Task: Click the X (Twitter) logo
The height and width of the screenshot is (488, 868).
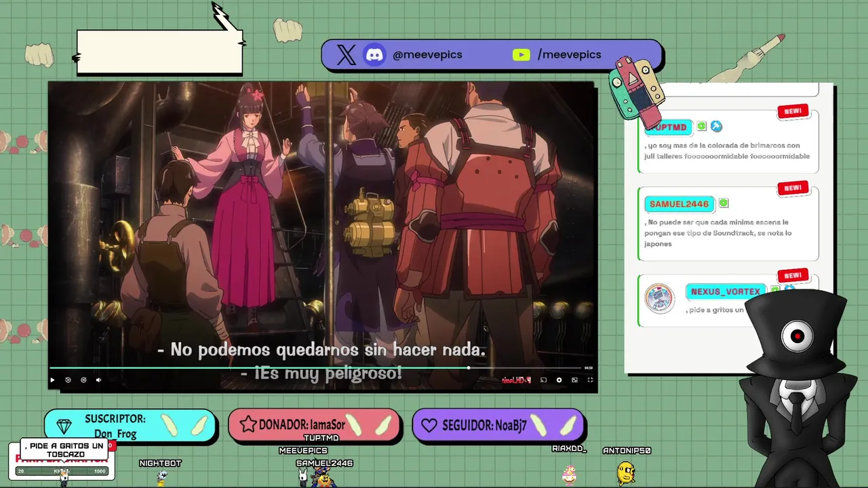Action: click(347, 55)
